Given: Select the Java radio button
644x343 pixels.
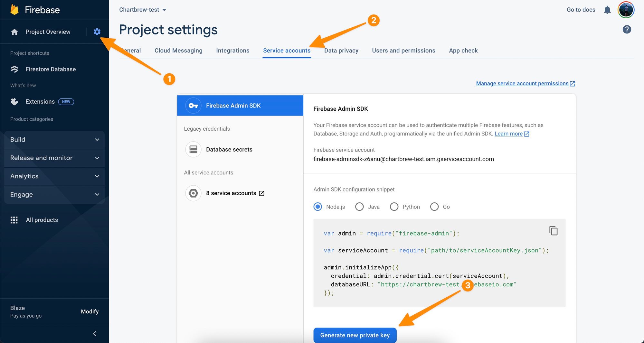Looking at the screenshot, I should (x=359, y=207).
